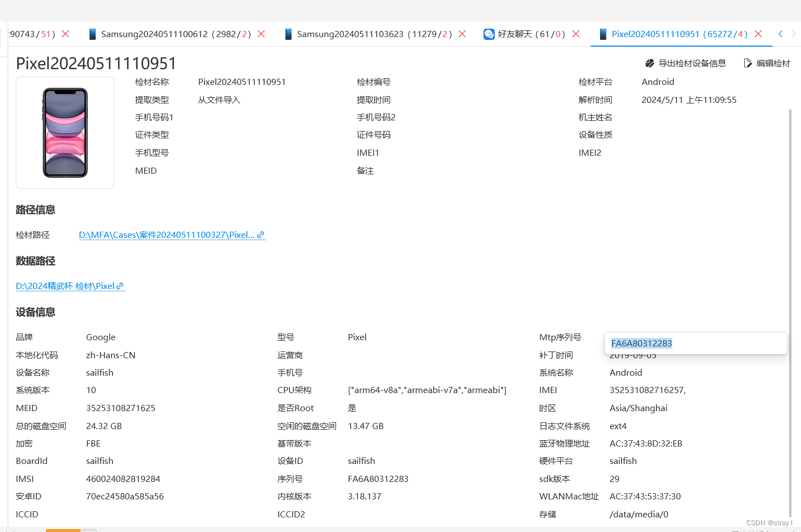Click phone icon on Samsung20240511100612 tab
801x532 pixels.
pyautogui.click(x=93, y=34)
